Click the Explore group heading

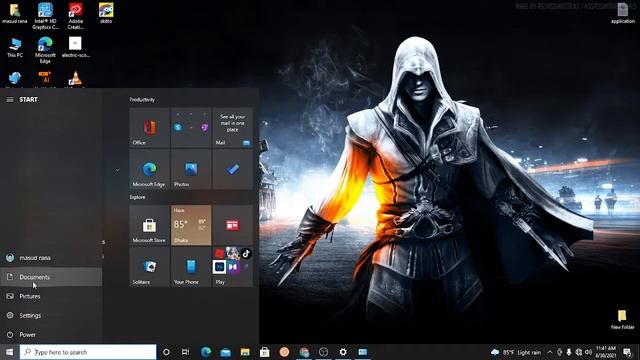tap(138, 197)
